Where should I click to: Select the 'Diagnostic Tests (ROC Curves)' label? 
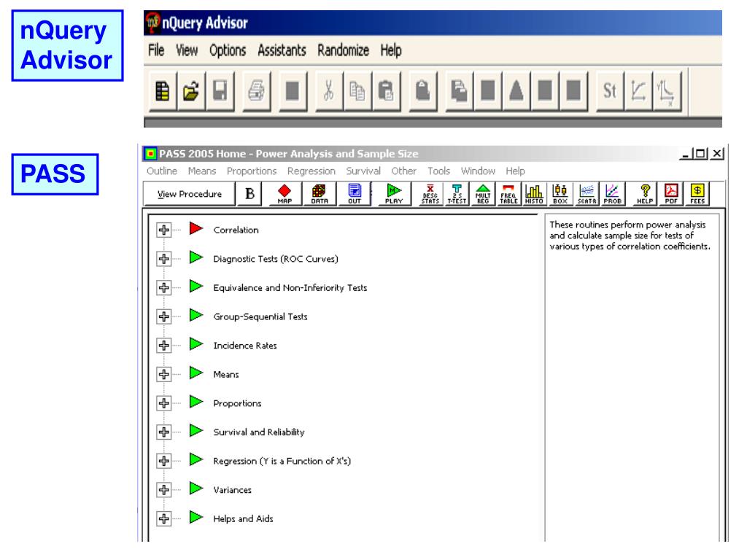(276, 259)
